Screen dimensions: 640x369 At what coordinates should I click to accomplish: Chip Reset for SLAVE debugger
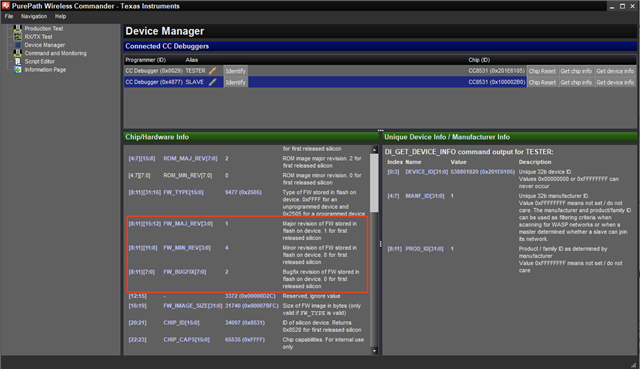pos(542,82)
